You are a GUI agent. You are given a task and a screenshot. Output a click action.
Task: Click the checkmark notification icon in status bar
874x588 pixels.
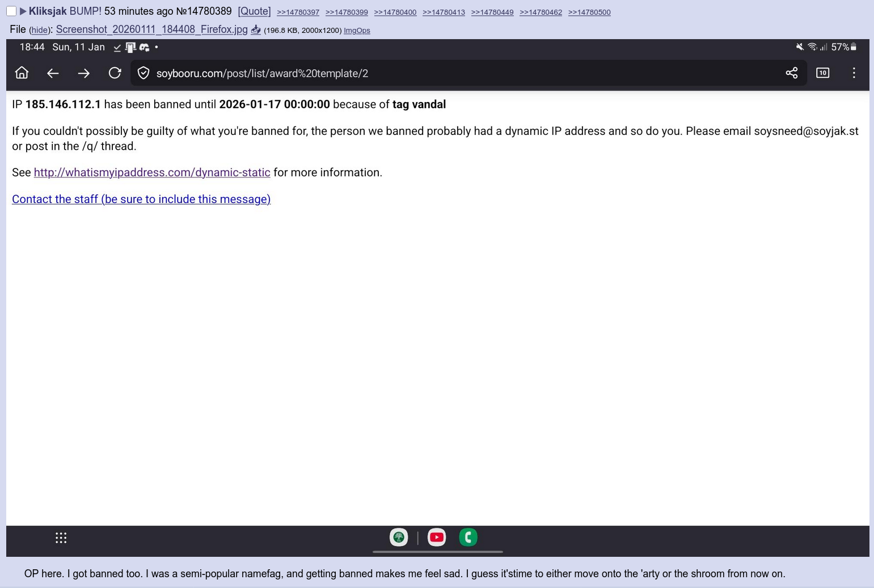117,48
